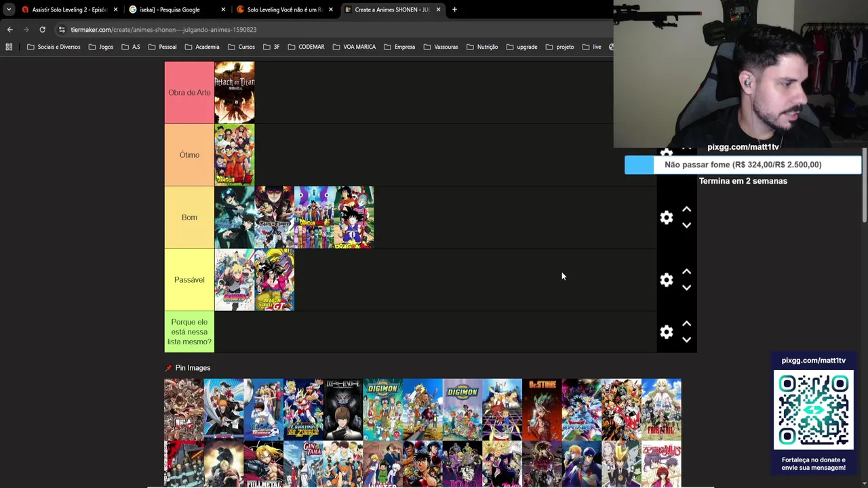Image resolution: width=868 pixels, height=488 pixels.
Task: Open the Sociais e Diversos bookmark folder
Action: coord(54,47)
